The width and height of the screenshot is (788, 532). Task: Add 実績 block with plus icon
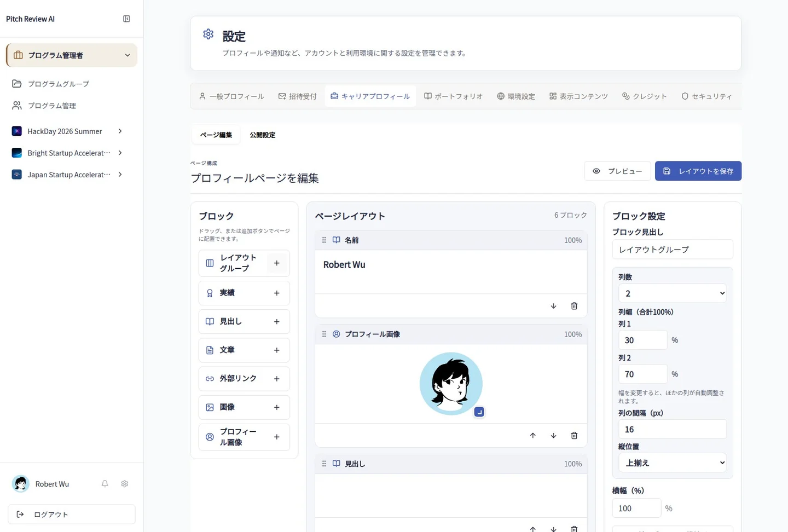[277, 293]
